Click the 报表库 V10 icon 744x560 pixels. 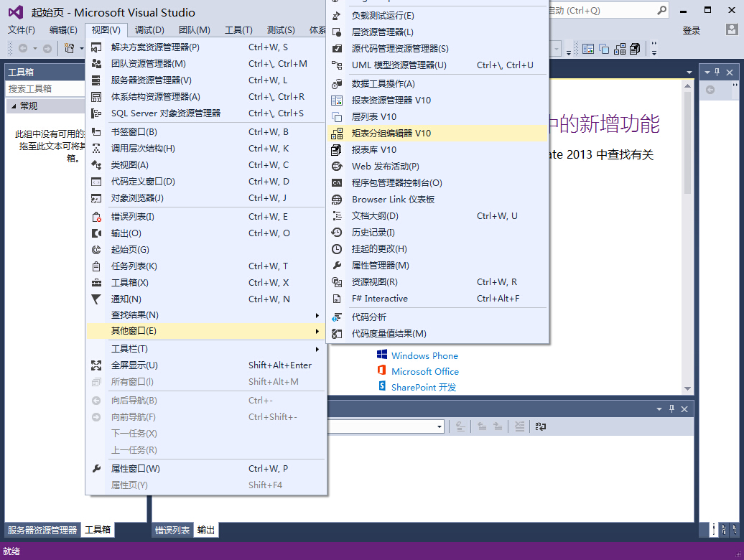click(337, 150)
